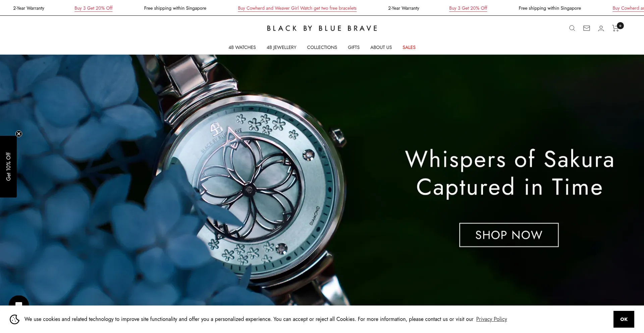Open the About Us menu item

pyautogui.click(x=381, y=47)
